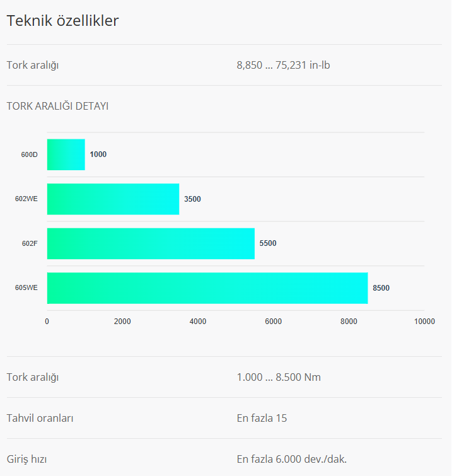The height and width of the screenshot is (476, 452).
Task: Click the 8500 bar value label
Action: (x=381, y=288)
